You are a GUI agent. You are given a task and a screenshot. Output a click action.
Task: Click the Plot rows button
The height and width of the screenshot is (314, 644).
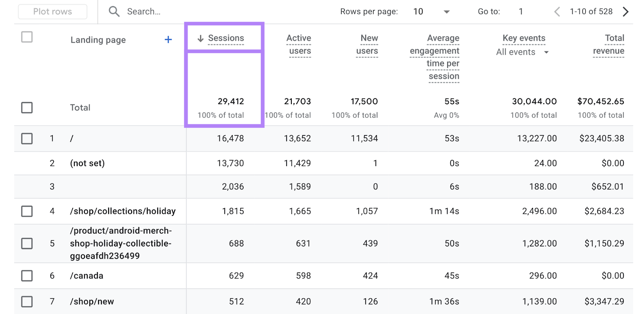click(x=53, y=12)
